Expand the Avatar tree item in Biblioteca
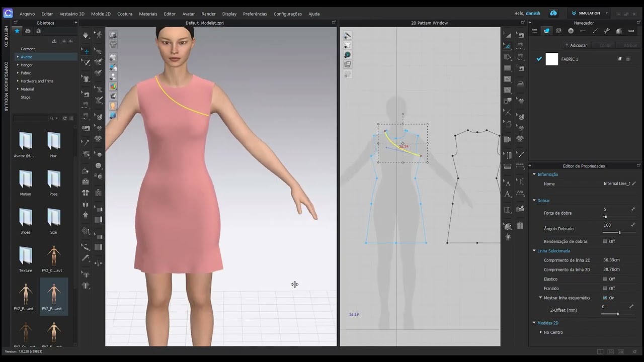The width and height of the screenshot is (644, 362). tap(18, 57)
